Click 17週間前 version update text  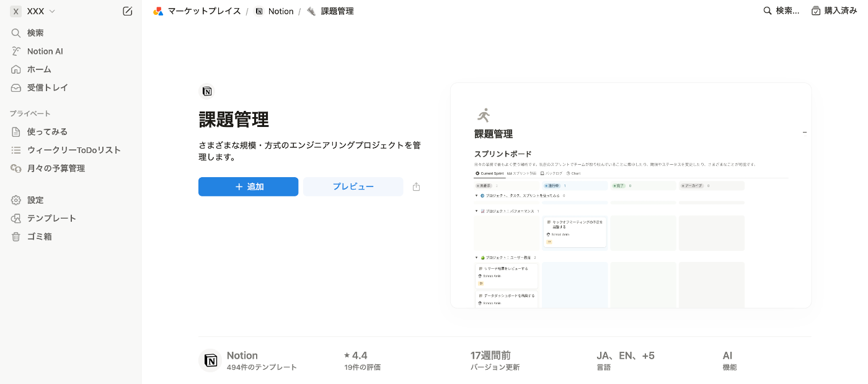[x=490, y=356]
